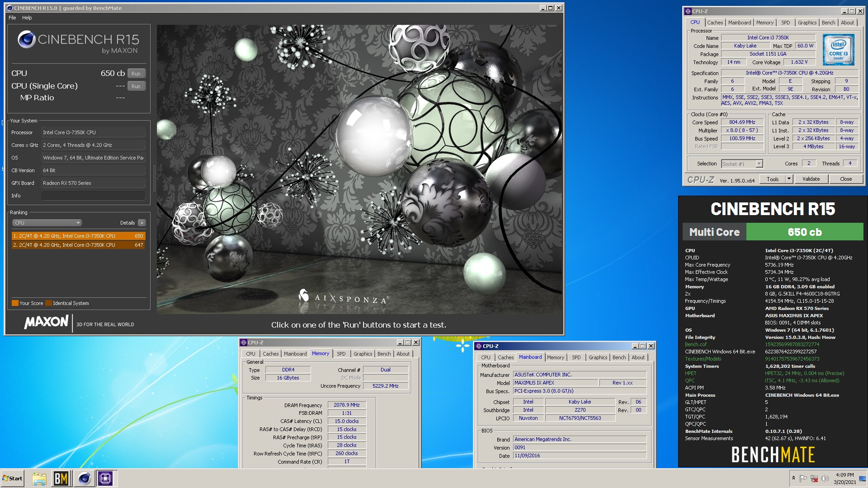Click the Close button in CPU-Z CPU window
Screen dimensions: 868x488
point(846,179)
